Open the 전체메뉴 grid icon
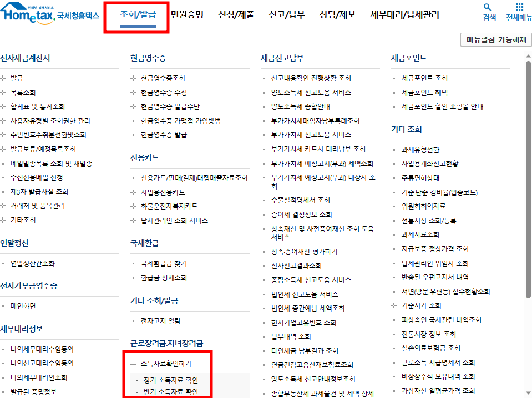This screenshot has width=532, height=398. 518,12
